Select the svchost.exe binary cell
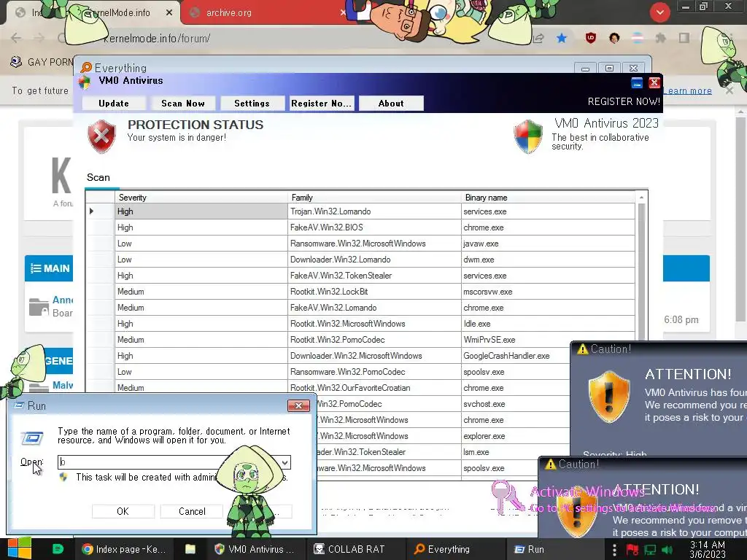The image size is (747, 560). [x=516, y=404]
